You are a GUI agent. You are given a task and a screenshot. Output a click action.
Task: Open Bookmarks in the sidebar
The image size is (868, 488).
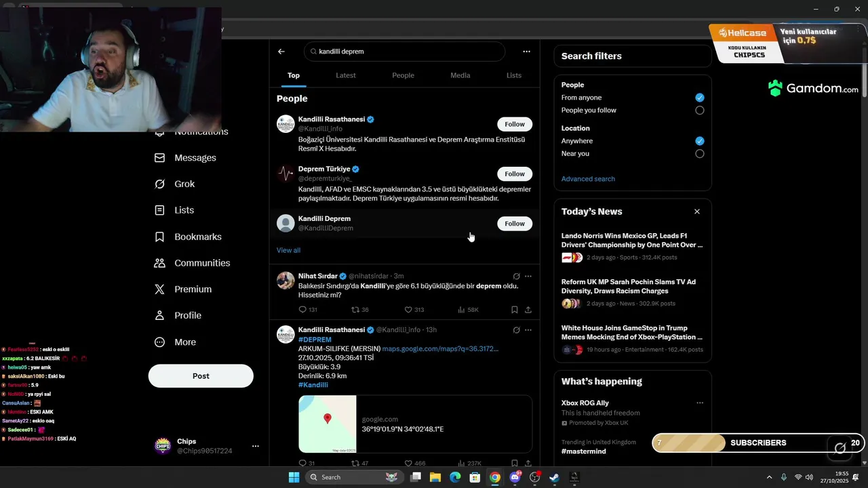click(x=188, y=237)
